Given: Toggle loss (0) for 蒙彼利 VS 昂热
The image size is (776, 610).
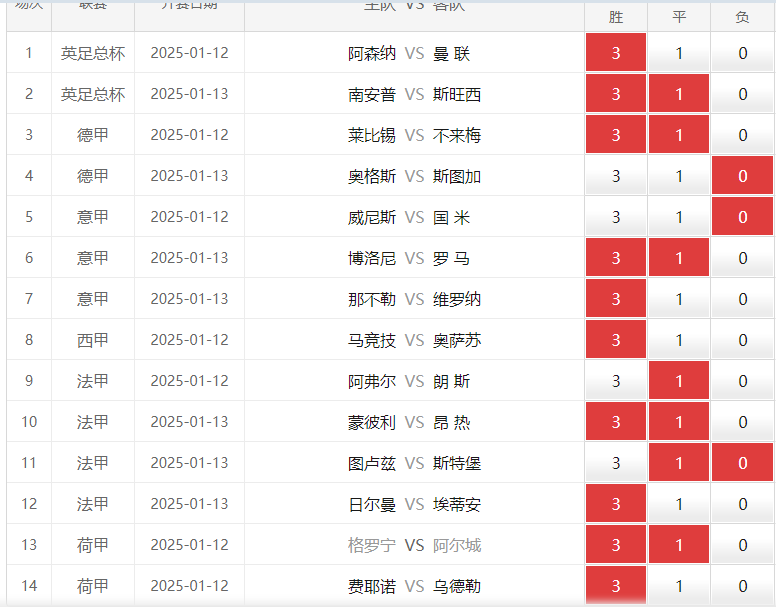Looking at the screenshot, I should point(742,422).
